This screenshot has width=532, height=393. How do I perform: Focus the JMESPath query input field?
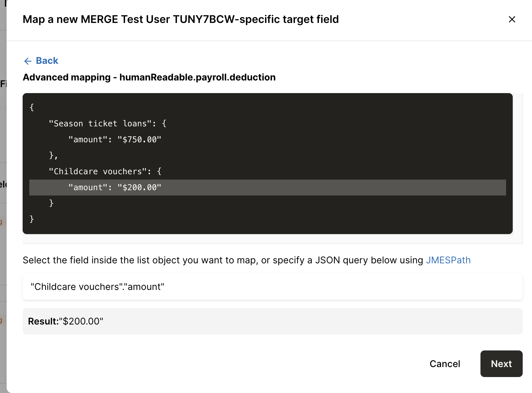point(272,287)
